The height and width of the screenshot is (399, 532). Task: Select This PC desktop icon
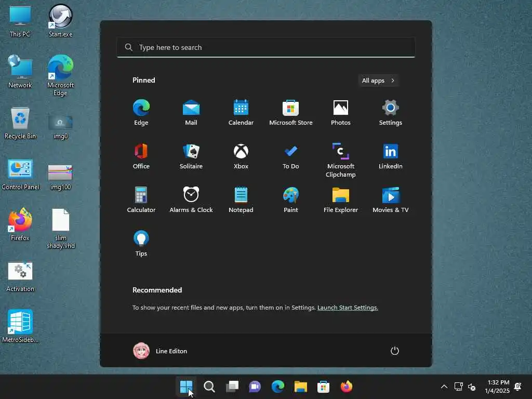[x=20, y=22]
